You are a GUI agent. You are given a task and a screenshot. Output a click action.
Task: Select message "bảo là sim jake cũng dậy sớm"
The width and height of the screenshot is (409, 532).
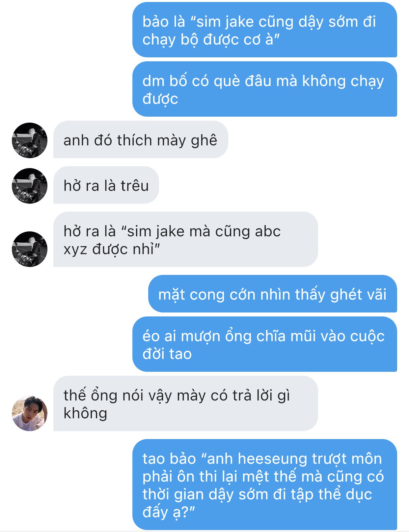click(x=265, y=30)
